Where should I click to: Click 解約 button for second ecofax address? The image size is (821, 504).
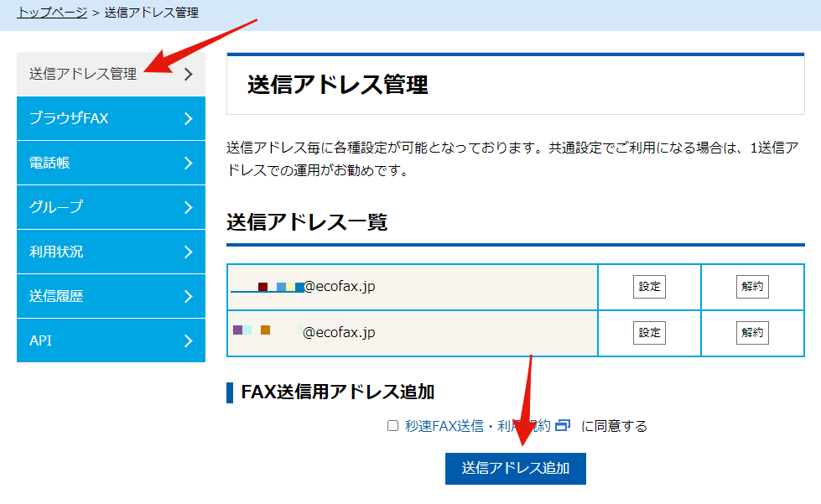coord(752,333)
